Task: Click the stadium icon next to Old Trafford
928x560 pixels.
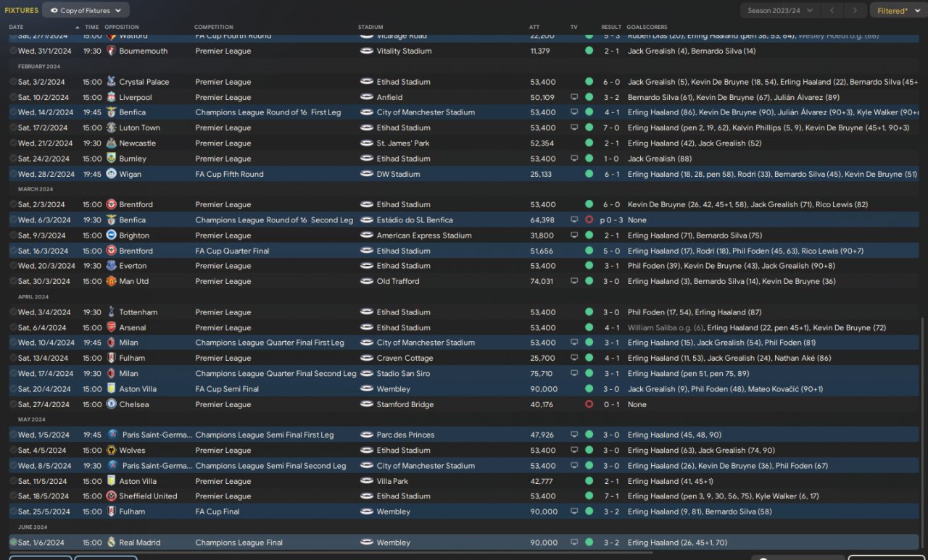Action: point(366,281)
